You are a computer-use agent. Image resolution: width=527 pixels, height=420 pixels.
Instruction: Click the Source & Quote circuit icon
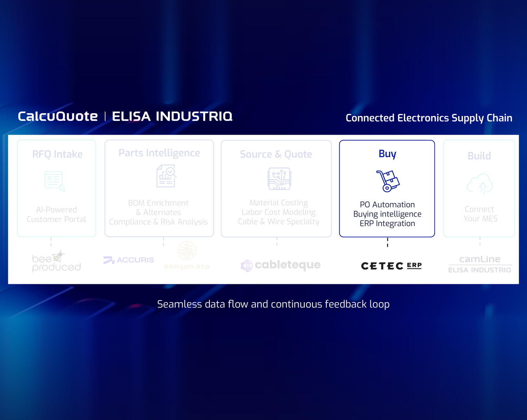coord(279,179)
